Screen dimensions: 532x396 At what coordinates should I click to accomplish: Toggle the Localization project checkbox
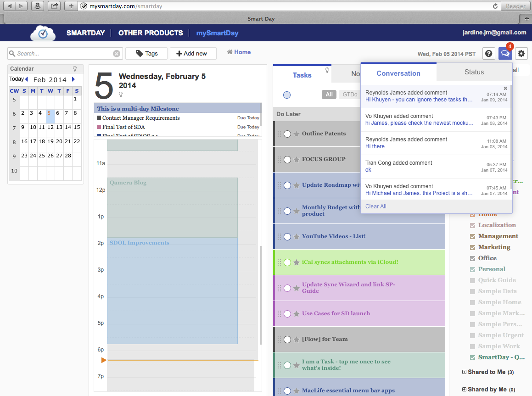pos(472,225)
